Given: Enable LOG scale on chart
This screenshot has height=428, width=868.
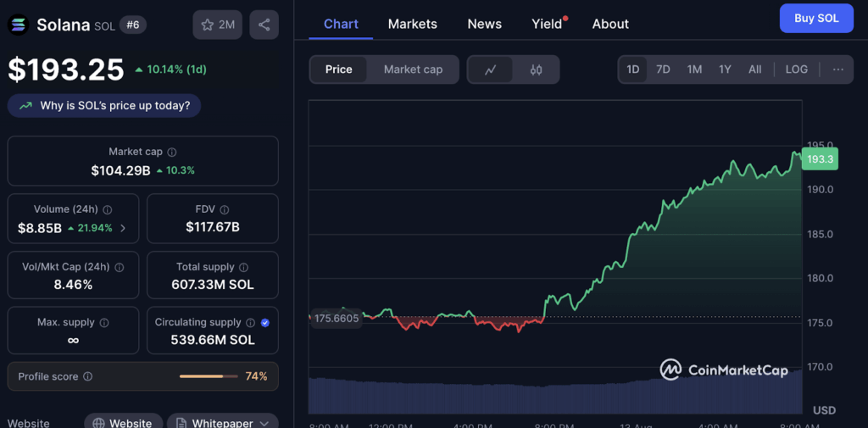Looking at the screenshot, I should 796,69.
